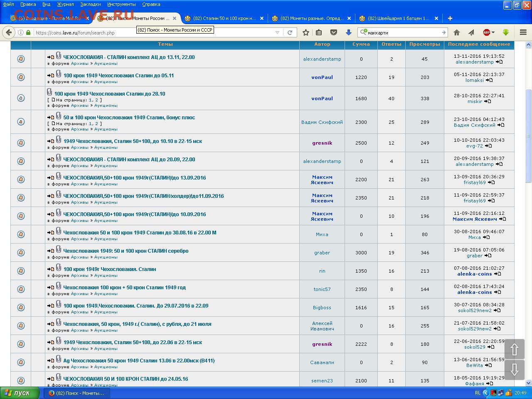Click the scroll-to-top arrow button on page
The width and height of the screenshot is (532, 399).
[515, 350]
